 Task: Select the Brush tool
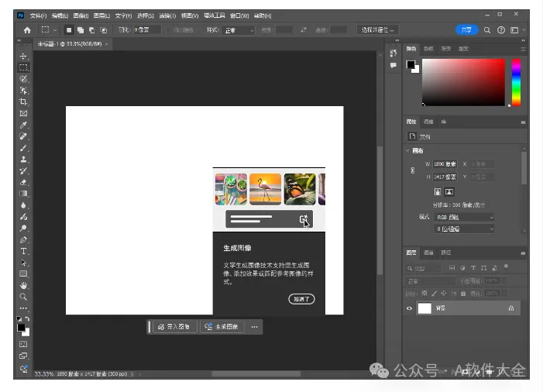coord(23,148)
